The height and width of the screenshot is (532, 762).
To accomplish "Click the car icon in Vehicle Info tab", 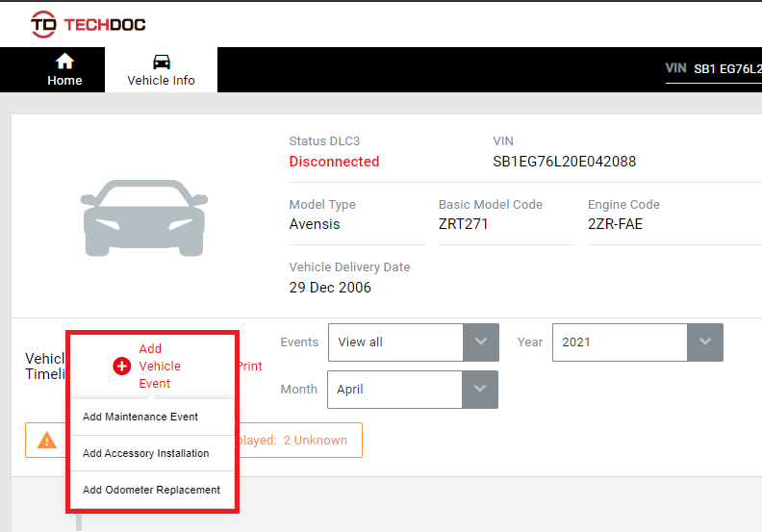I will pyautogui.click(x=162, y=63).
